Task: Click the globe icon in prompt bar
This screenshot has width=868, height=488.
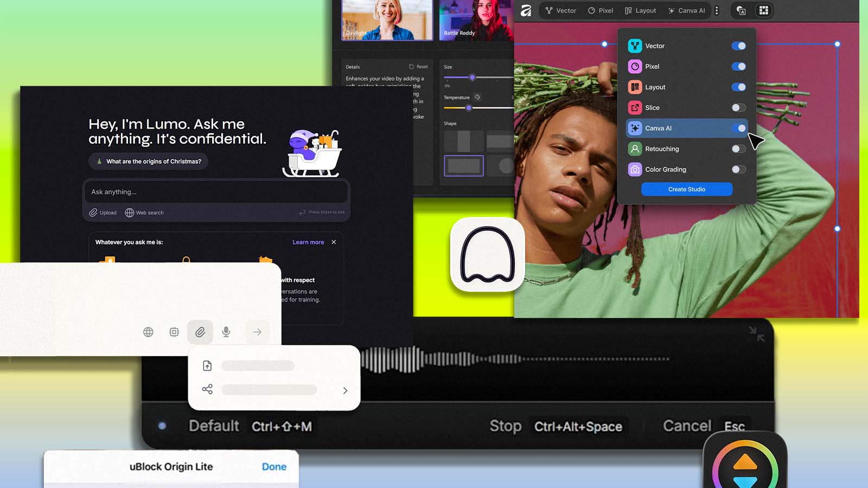Action: [x=148, y=332]
